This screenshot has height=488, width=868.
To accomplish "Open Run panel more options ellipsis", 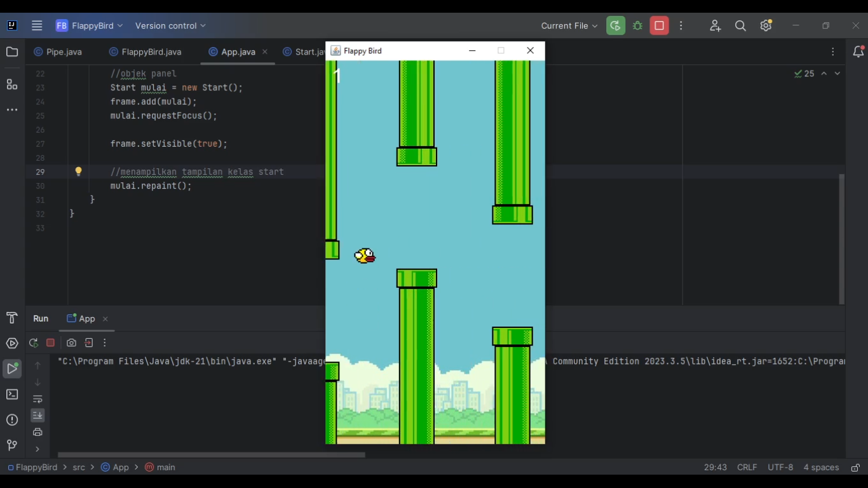I will click(x=105, y=343).
